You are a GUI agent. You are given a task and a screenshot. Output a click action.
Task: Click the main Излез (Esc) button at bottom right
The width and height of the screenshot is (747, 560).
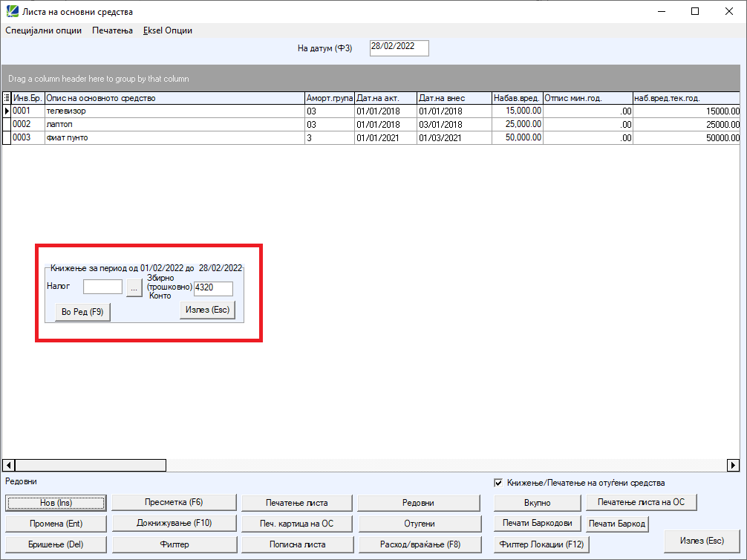pos(702,541)
